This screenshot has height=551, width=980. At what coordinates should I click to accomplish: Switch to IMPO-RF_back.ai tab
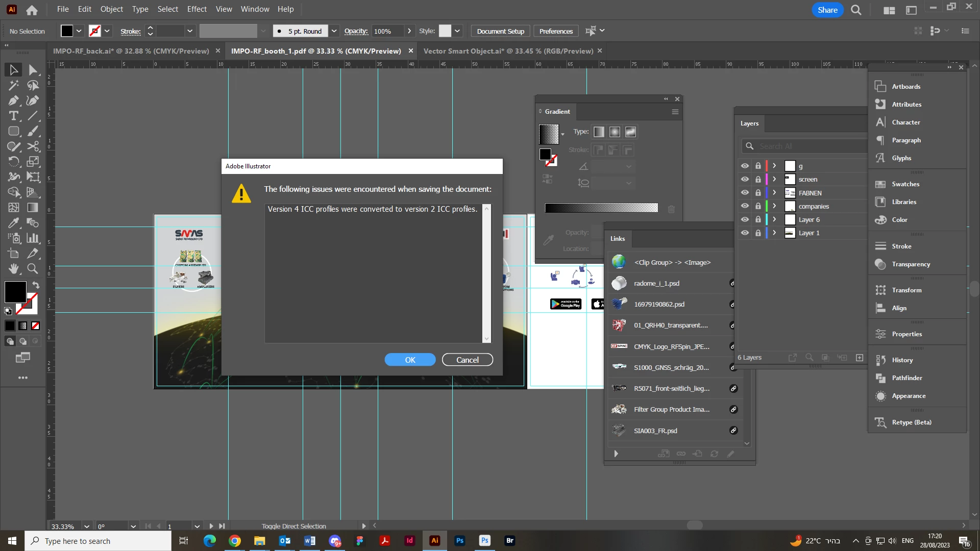pos(131,51)
